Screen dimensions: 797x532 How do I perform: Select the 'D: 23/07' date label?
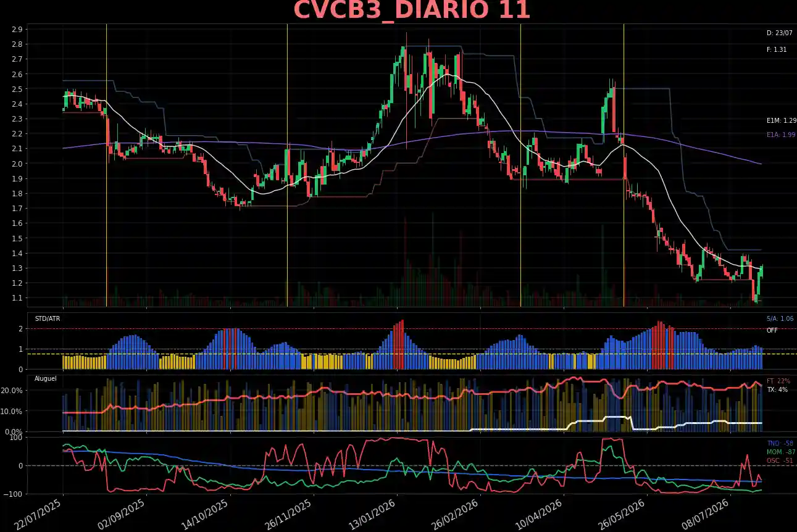point(779,33)
